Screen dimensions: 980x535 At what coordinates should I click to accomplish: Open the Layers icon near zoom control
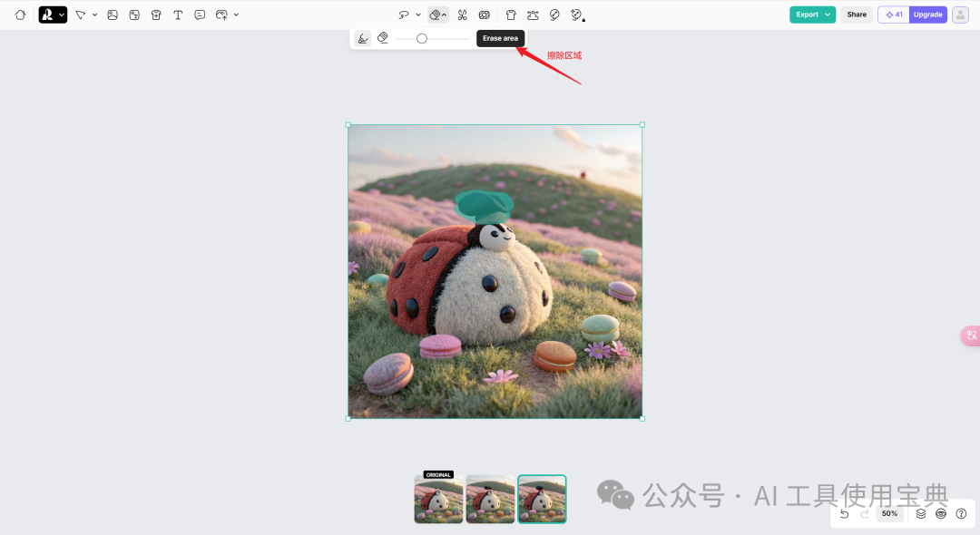point(920,513)
